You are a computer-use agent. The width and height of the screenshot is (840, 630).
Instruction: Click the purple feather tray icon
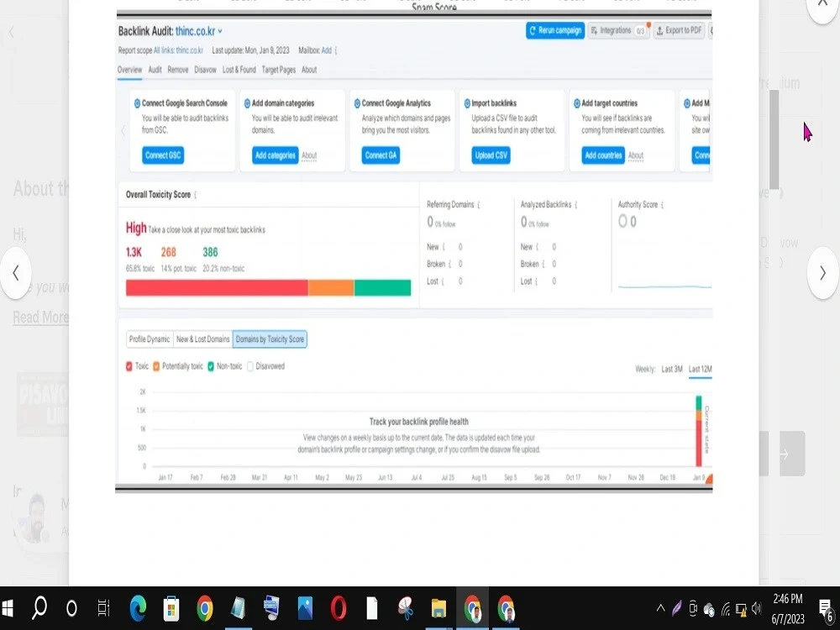tap(676, 608)
